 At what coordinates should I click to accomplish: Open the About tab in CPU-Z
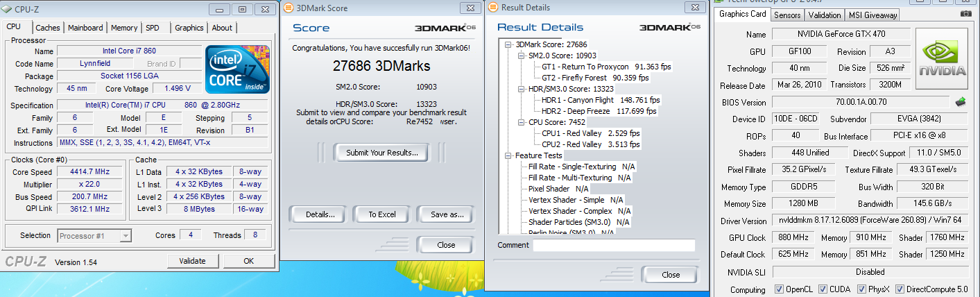coord(222,28)
